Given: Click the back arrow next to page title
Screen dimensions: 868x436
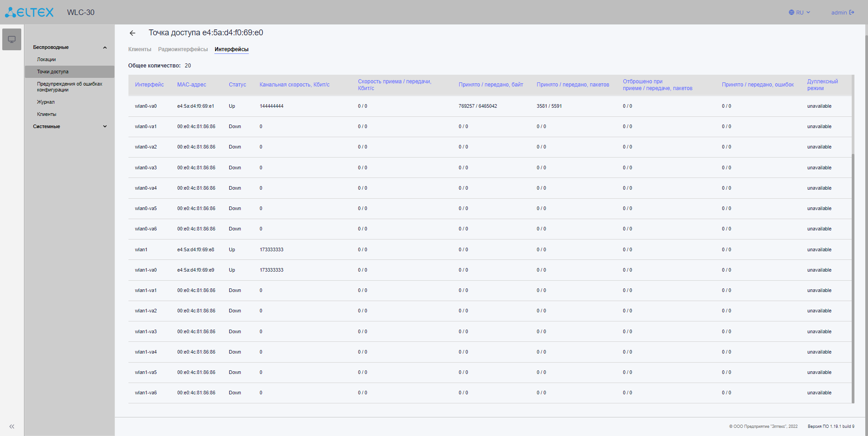Looking at the screenshot, I should coord(132,33).
